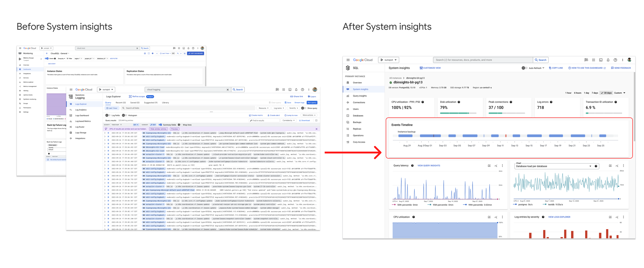Click the red failed backup marker near Sep 11

click(x=506, y=136)
